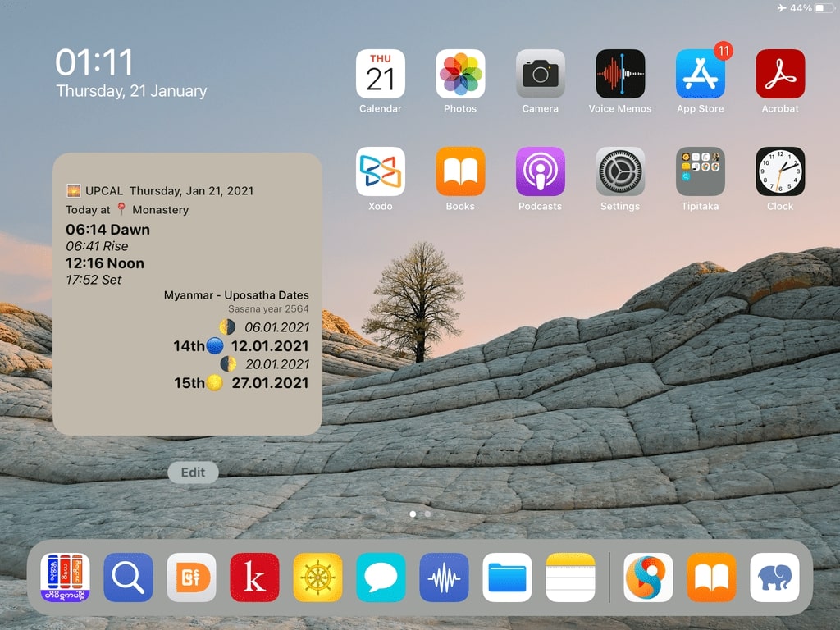Tap the 'Thursday, 21 January' date text
The height and width of the screenshot is (630, 840).
131,91
